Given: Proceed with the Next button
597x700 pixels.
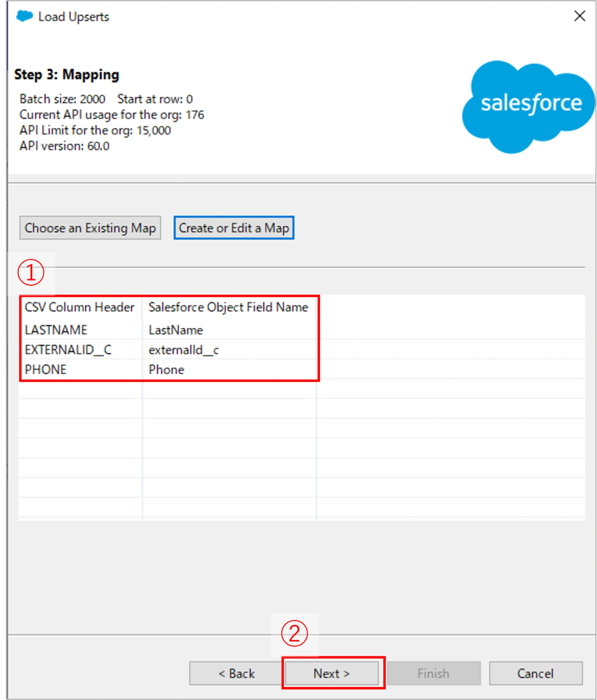Looking at the screenshot, I should point(332,673).
